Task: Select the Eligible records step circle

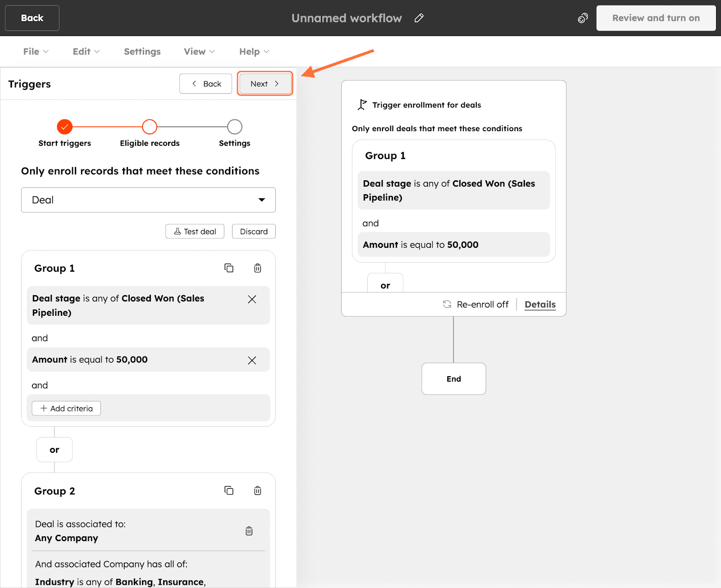Action: (x=150, y=127)
